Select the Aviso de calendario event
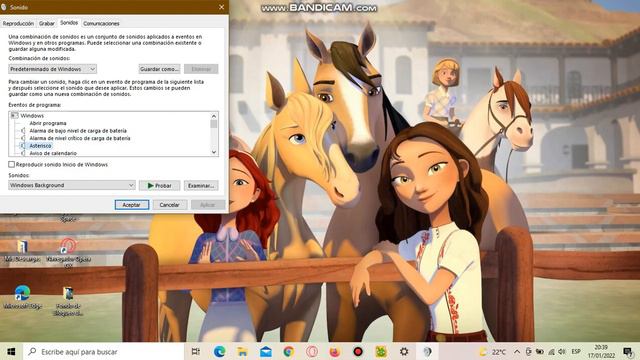This screenshot has width=640, height=360. (53, 153)
